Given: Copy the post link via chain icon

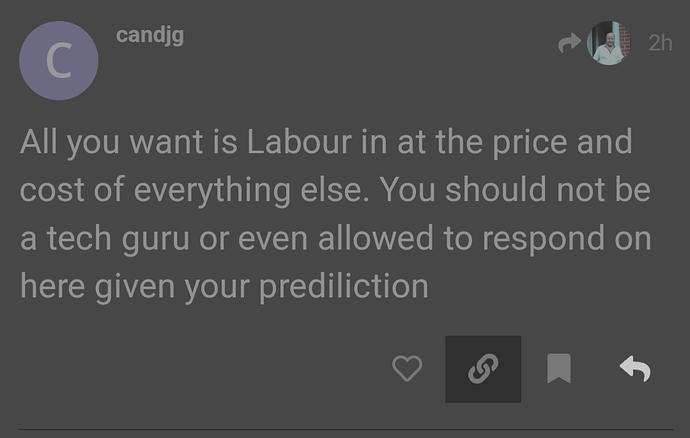Looking at the screenshot, I should click(x=483, y=370).
